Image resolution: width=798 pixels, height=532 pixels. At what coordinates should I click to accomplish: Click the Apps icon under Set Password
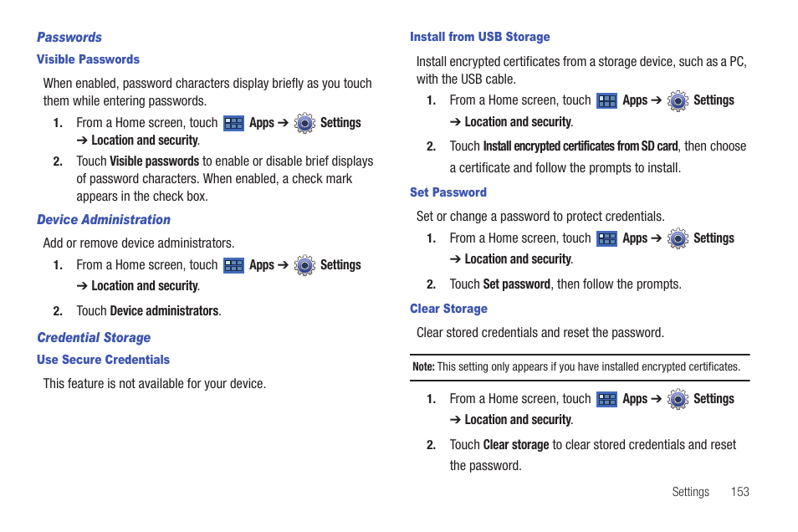606,238
